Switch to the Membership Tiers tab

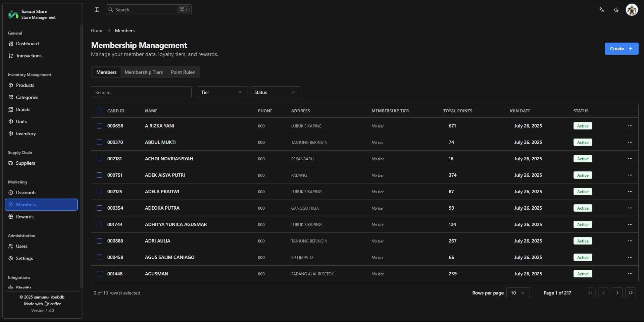pos(143,72)
